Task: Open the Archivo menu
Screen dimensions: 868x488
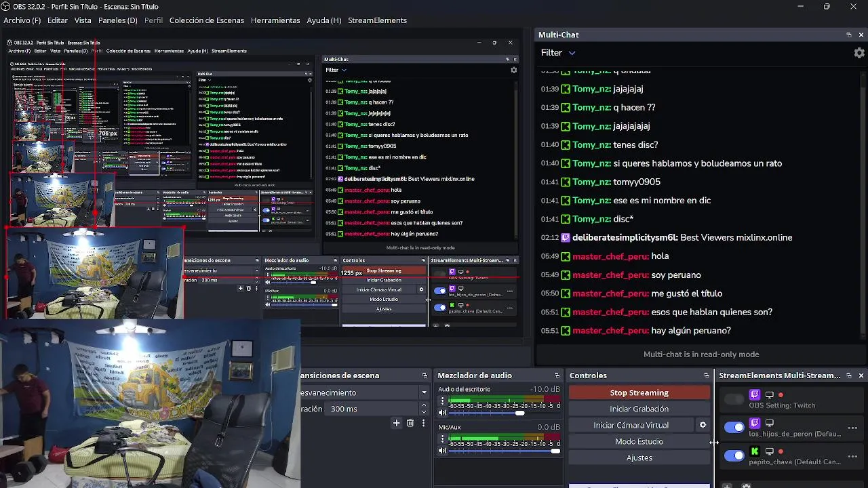Action: (x=22, y=20)
